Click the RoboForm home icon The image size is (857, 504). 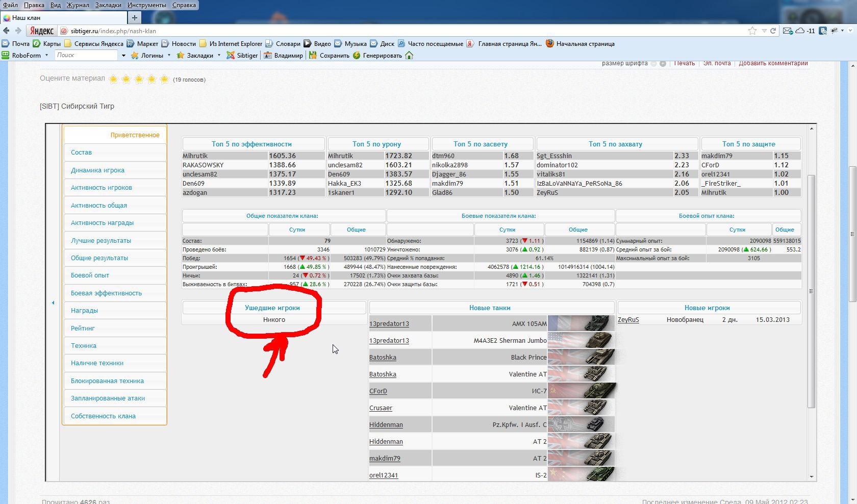click(409, 56)
